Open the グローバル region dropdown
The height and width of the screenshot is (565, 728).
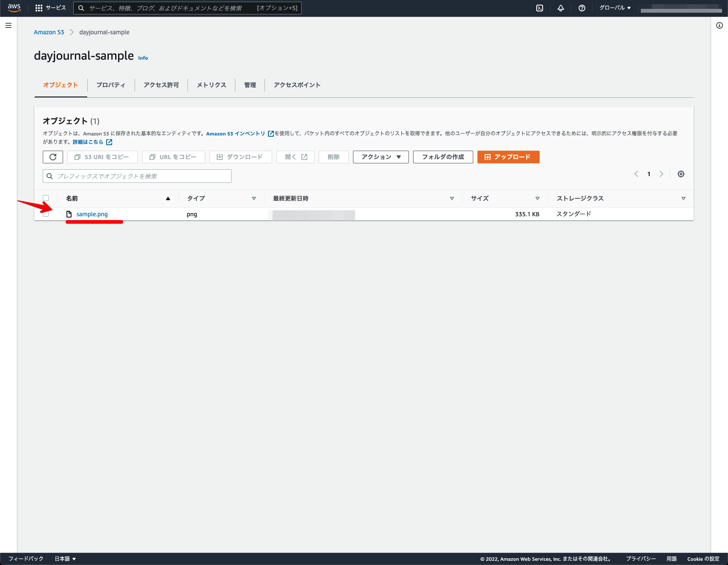pos(615,8)
